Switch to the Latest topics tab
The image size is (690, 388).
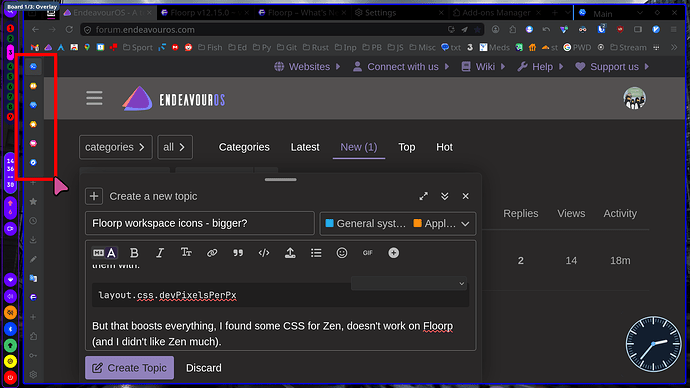point(305,147)
